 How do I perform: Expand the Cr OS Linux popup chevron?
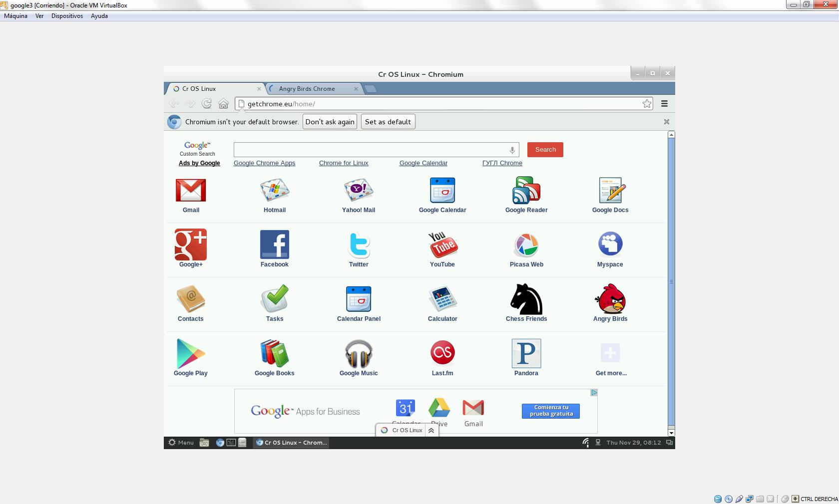tap(431, 430)
